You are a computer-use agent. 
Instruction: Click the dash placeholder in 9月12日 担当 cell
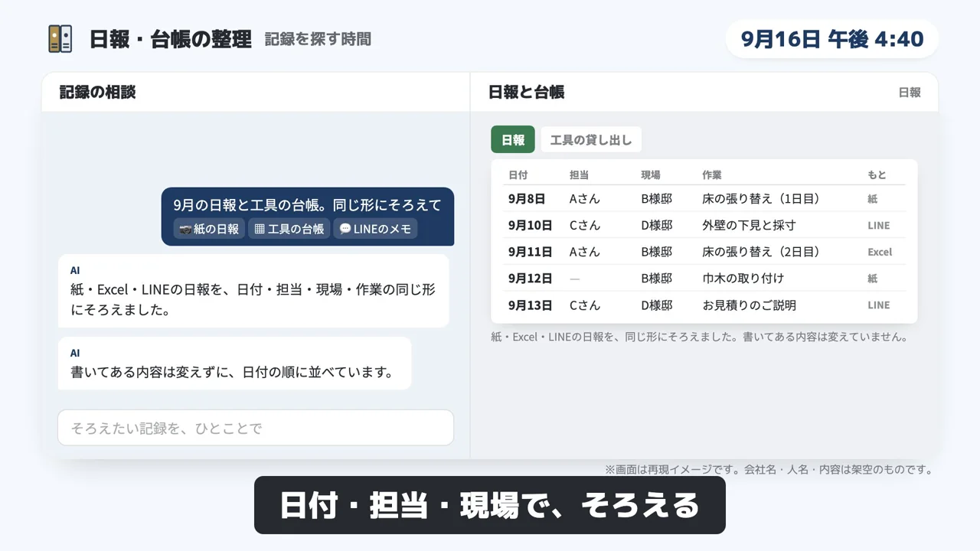tap(575, 279)
